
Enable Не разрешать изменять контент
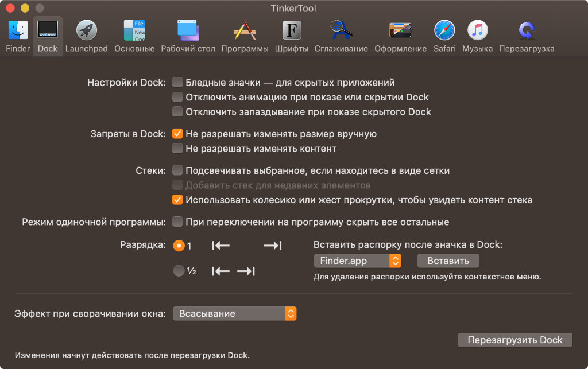click(177, 149)
